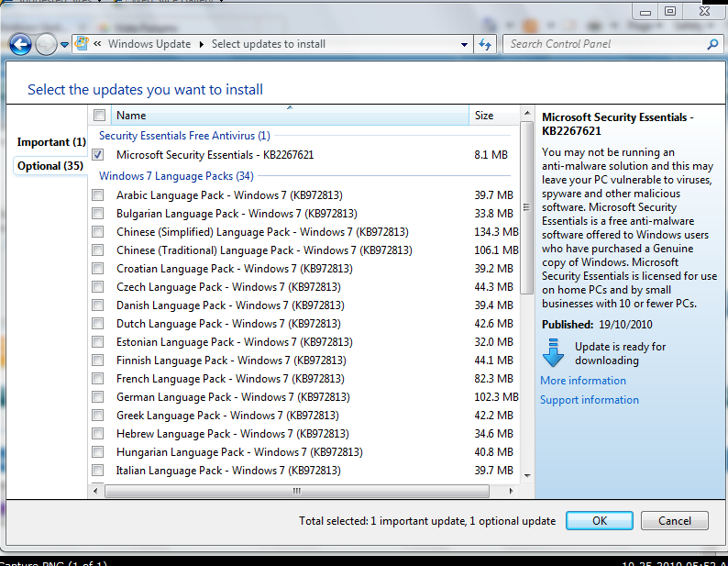Check the Croatian Language Pack checkbox

(98, 268)
